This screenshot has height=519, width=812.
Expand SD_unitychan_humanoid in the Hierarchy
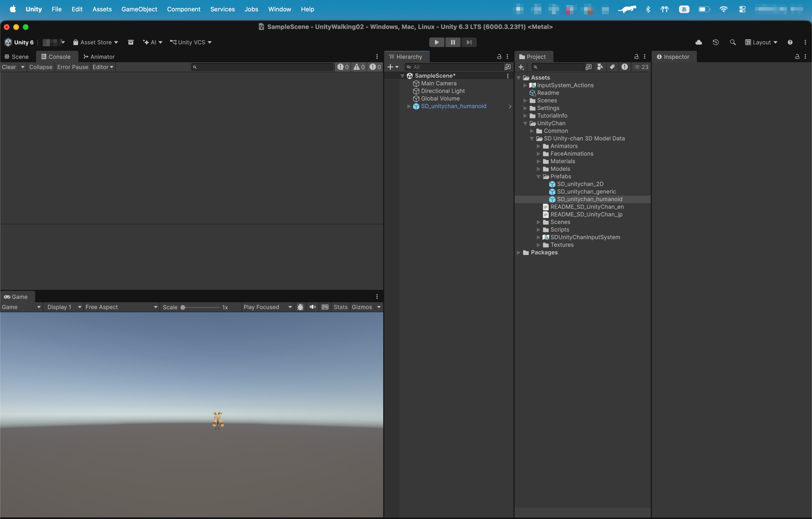tap(409, 106)
